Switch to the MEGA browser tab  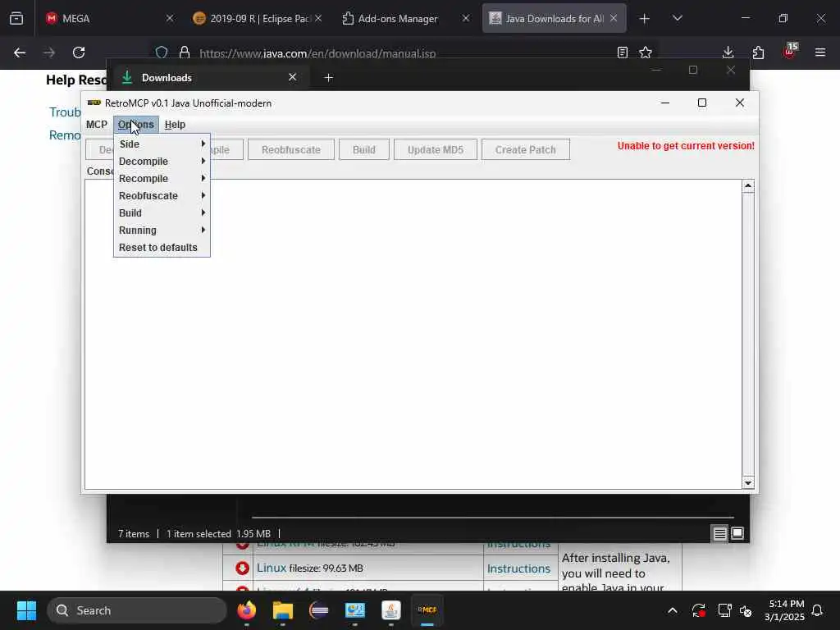coord(110,18)
